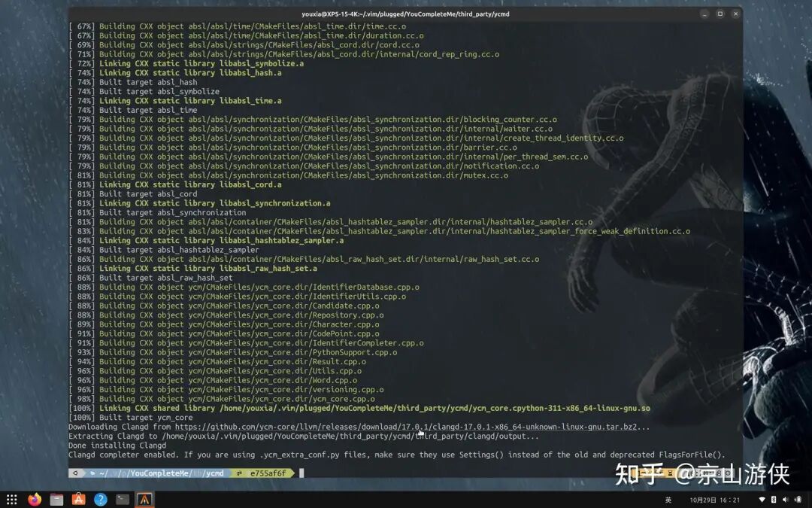The width and height of the screenshot is (812, 508).
Task: Click the Result.cpp.o build line
Action: click(217, 362)
